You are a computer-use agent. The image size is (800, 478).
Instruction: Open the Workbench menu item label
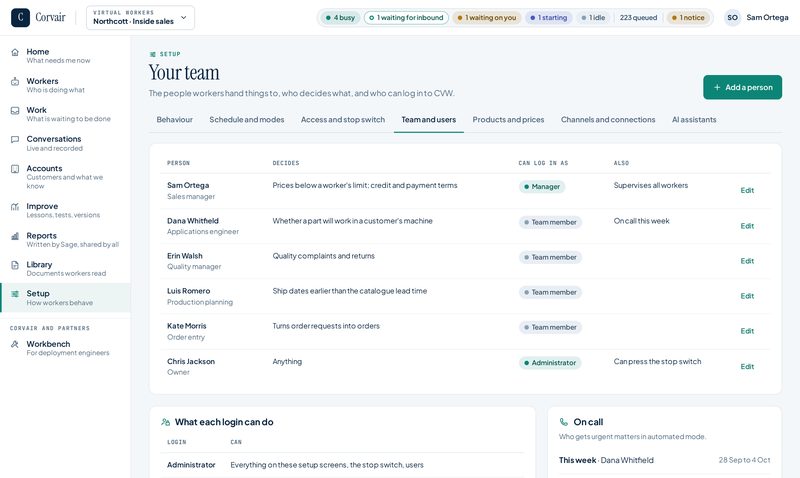pos(48,344)
